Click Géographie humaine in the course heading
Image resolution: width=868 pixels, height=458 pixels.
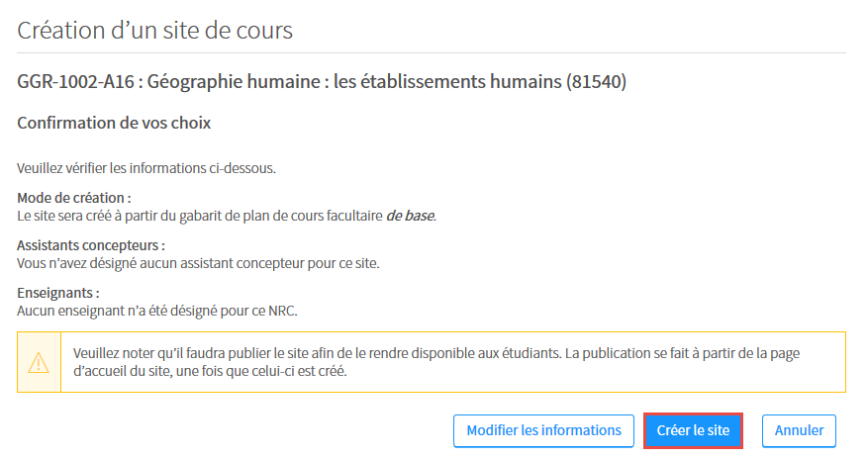(x=234, y=81)
